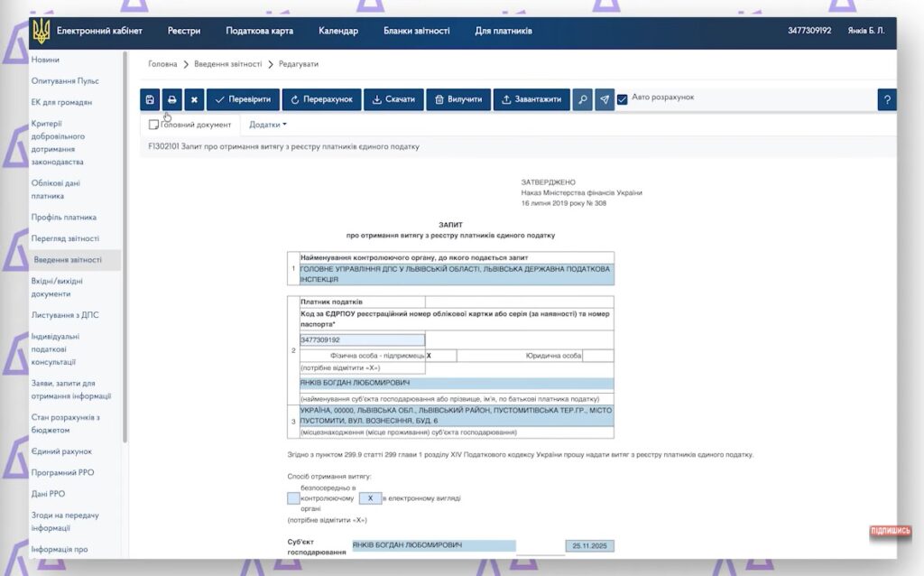Expand the Додатки dropdown
Image resolution: width=924 pixels, height=576 pixels.
268,125
